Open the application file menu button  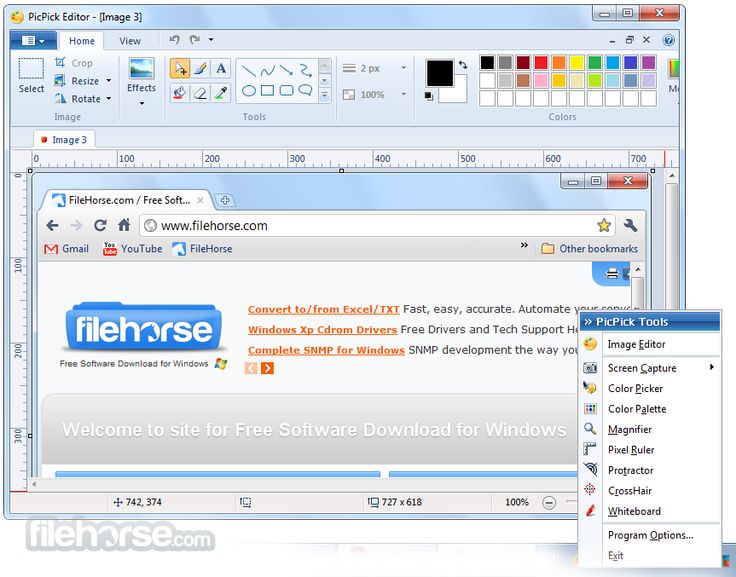[x=33, y=41]
